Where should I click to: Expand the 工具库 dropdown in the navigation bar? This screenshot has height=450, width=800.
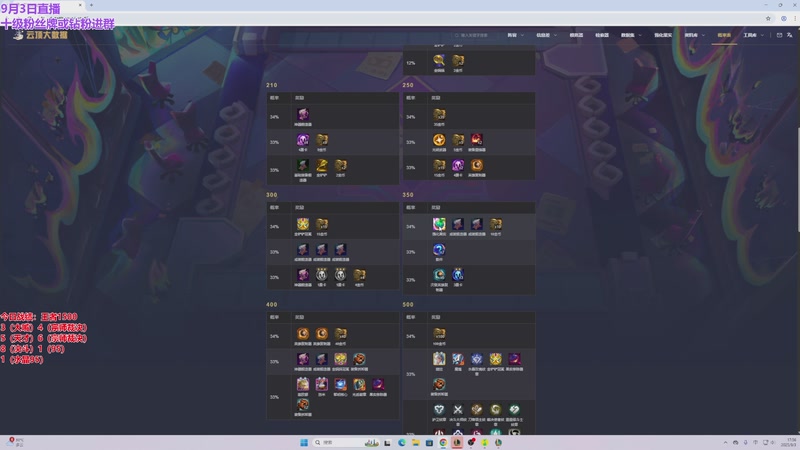(x=753, y=35)
